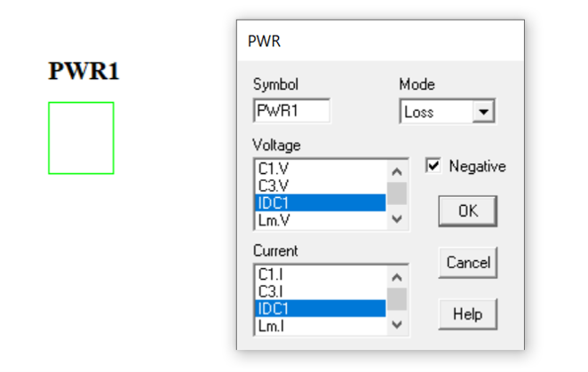588x372 pixels.
Task: Select C1.I in the Current list
Action: [321, 274]
